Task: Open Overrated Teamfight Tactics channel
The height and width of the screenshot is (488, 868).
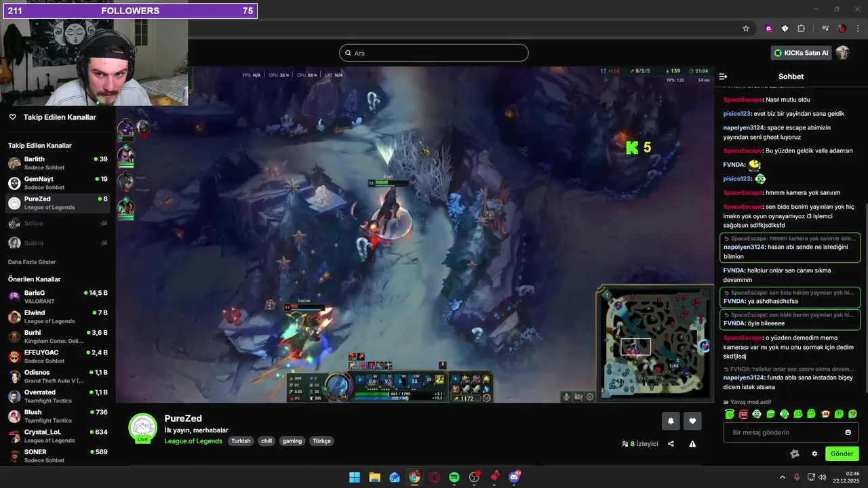Action: [58, 396]
